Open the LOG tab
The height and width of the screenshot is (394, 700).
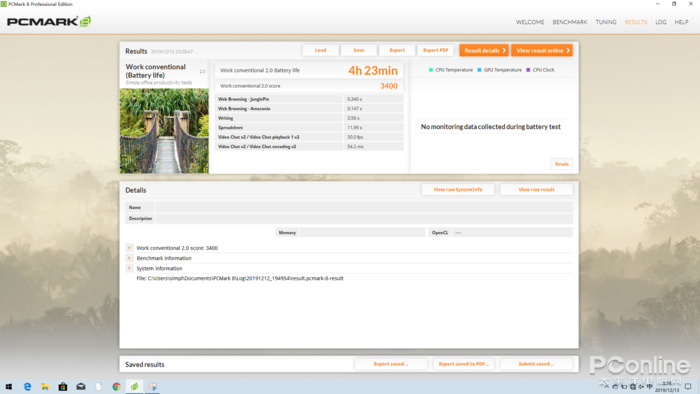pos(661,22)
